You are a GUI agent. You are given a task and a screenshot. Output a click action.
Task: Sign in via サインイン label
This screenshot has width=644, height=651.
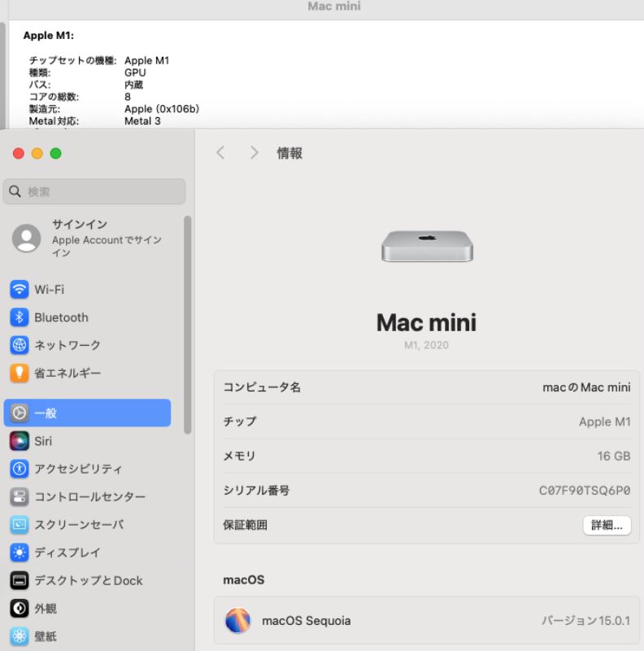tap(80, 225)
